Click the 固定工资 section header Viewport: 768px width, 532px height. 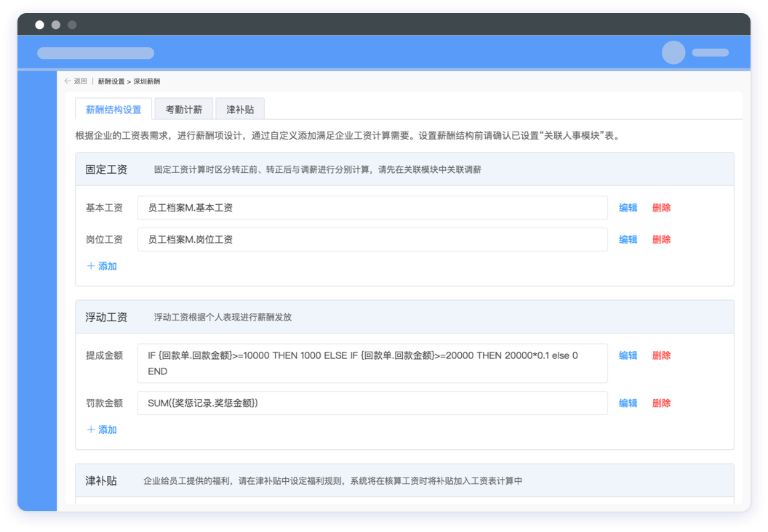click(x=404, y=169)
